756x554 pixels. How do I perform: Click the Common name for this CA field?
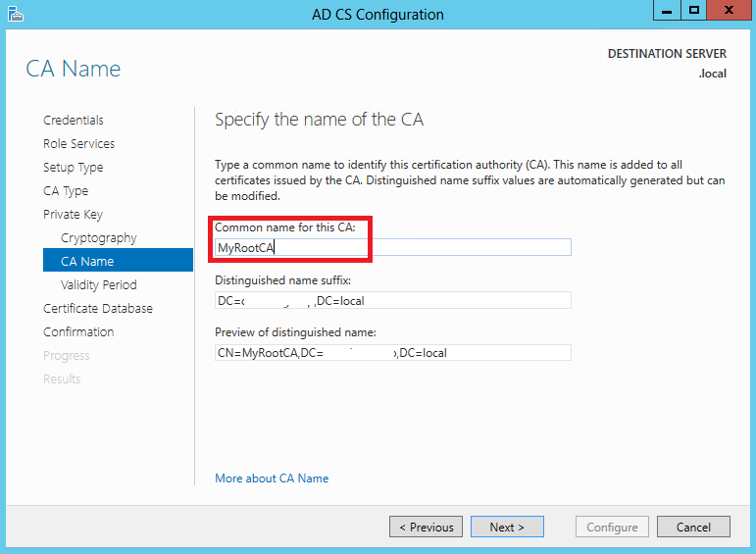(x=393, y=247)
